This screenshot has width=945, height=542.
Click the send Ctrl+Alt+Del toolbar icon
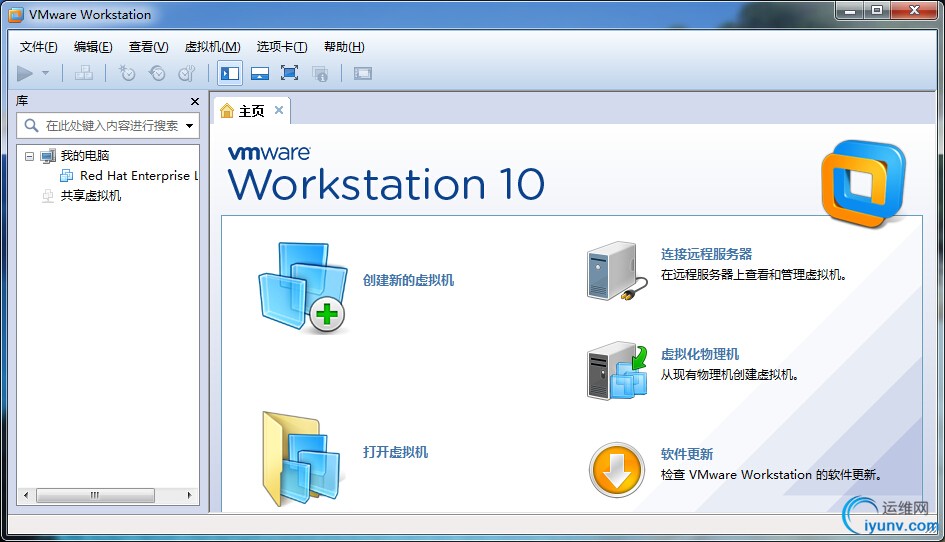84,74
